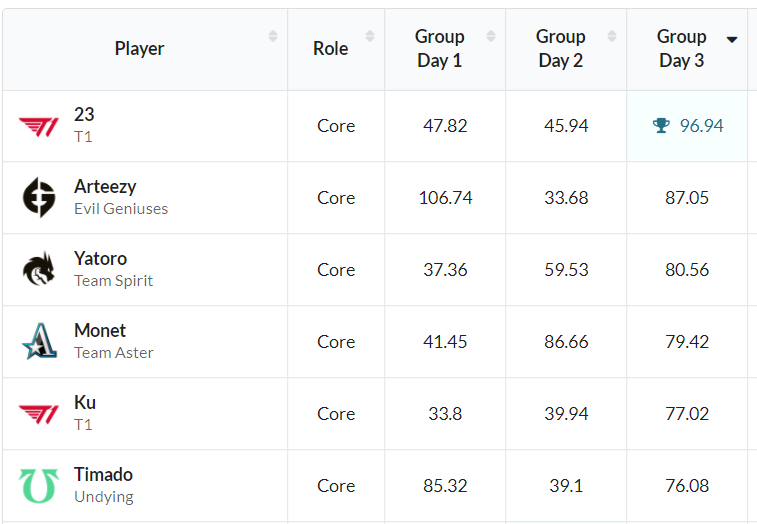Click Arteezy's 106.74 Group Day 1 score

(x=445, y=198)
